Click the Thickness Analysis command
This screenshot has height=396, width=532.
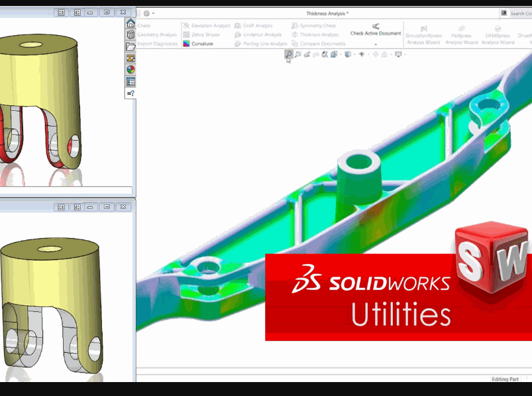tap(315, 34)
